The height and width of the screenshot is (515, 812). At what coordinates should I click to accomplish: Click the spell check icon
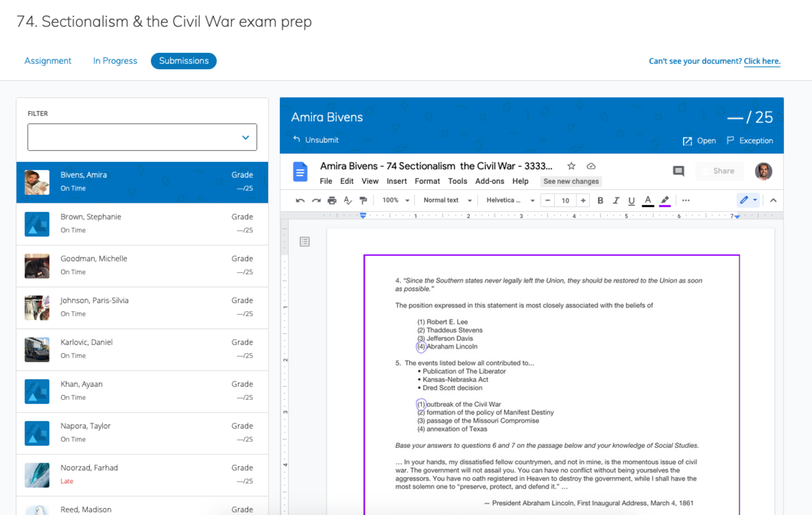point(348,201)
